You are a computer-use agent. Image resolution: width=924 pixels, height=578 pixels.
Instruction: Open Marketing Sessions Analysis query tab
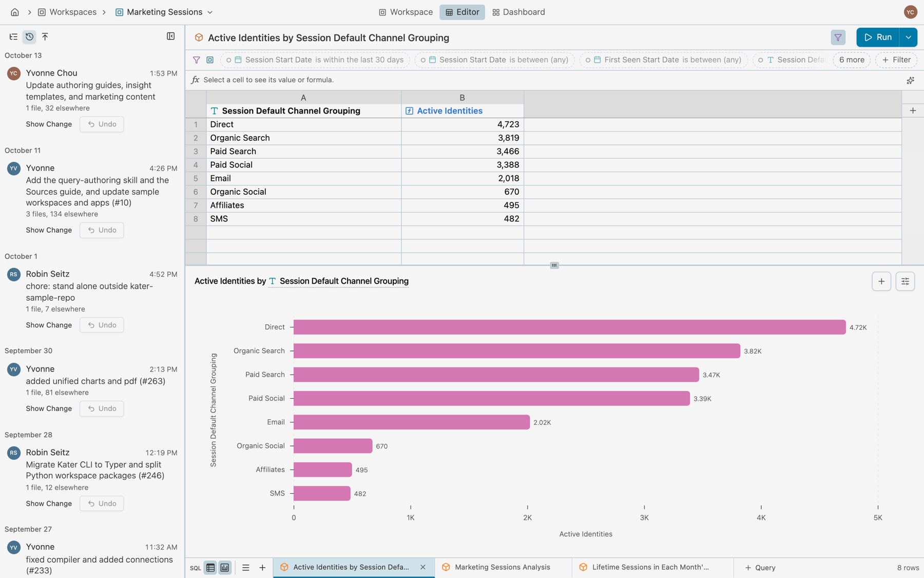point(503,567)
